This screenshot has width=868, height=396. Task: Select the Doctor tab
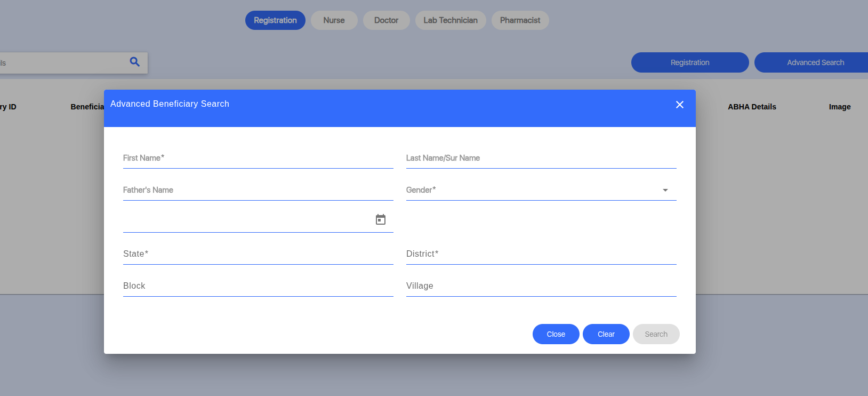(386, 20)
